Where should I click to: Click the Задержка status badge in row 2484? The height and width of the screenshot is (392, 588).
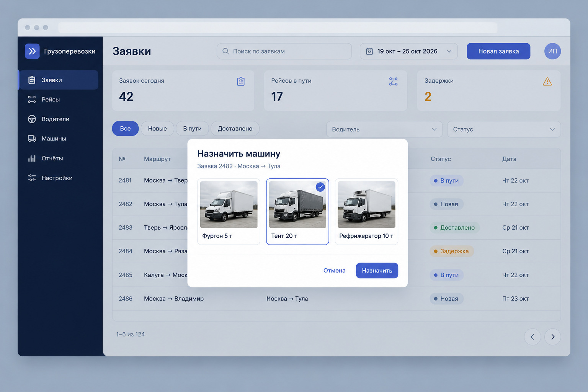point(452,251)
